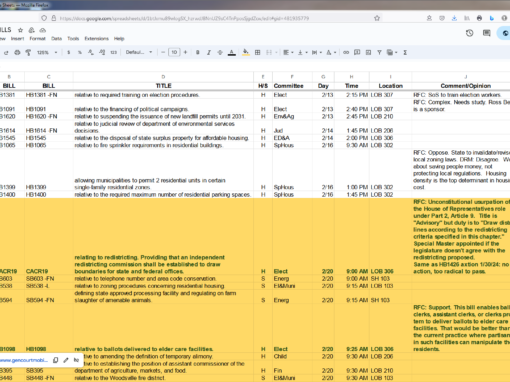Select the SpHous cell in the HB1400 row

pos(292,195)
